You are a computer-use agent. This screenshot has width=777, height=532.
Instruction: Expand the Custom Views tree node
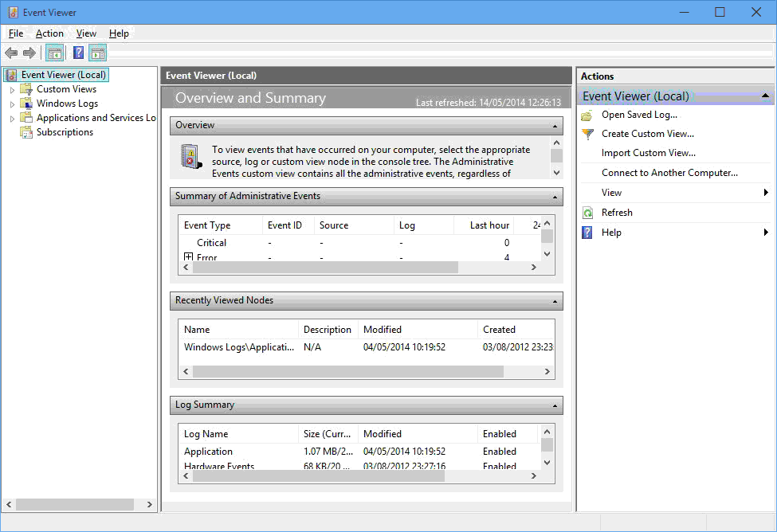pyautogui.click(x=12, y=90)
